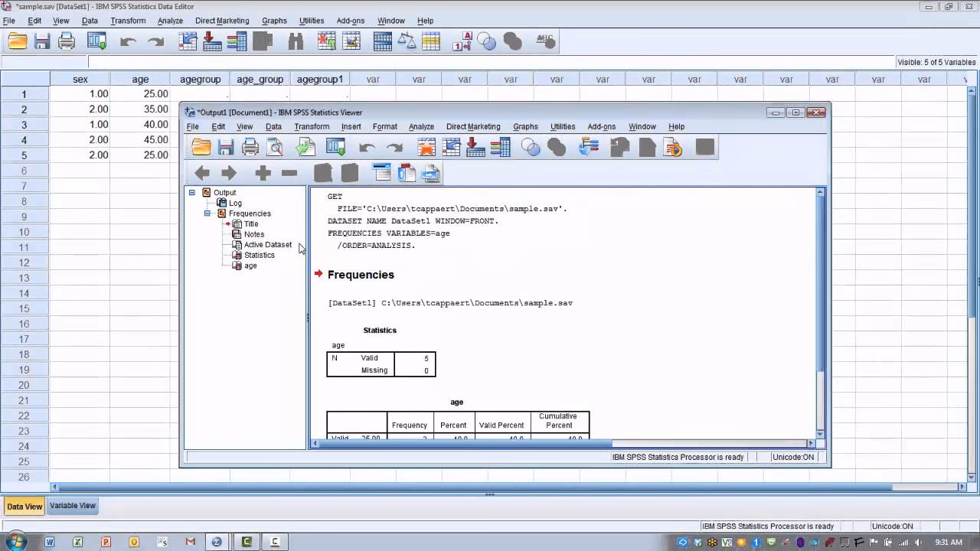Switch to the Variable View tab
The width and height of the screenshot is (980, 551).
point(72,505)
